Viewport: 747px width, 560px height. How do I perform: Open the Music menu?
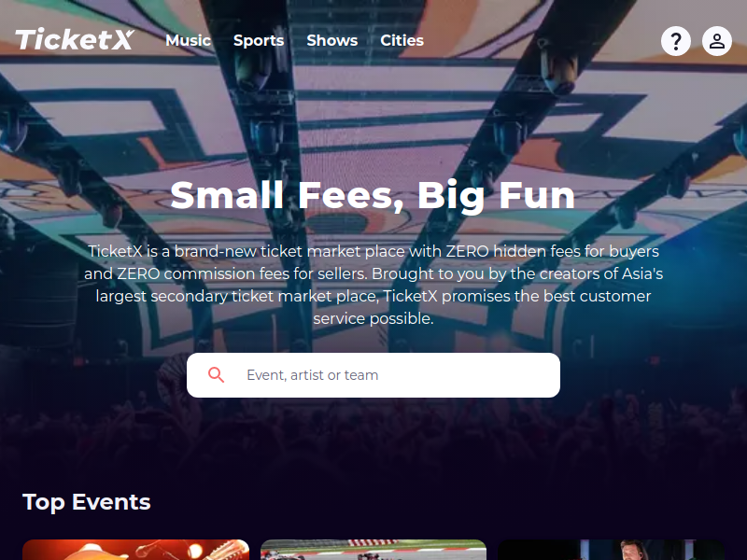(x=189, y=40)
